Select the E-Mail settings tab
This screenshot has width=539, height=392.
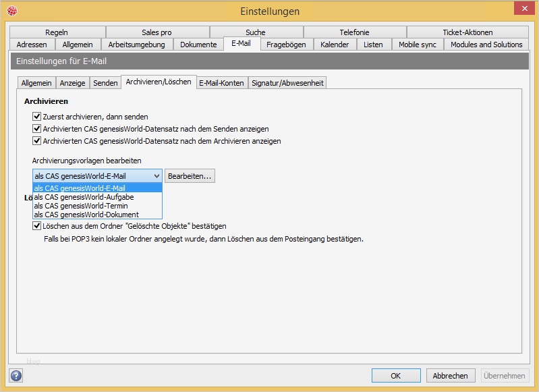point(242,43)
